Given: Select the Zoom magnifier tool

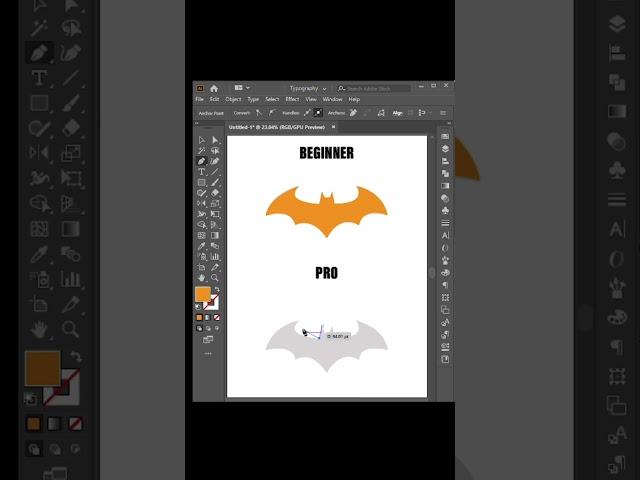Looking at the screenshot, I should pos(215,278).
